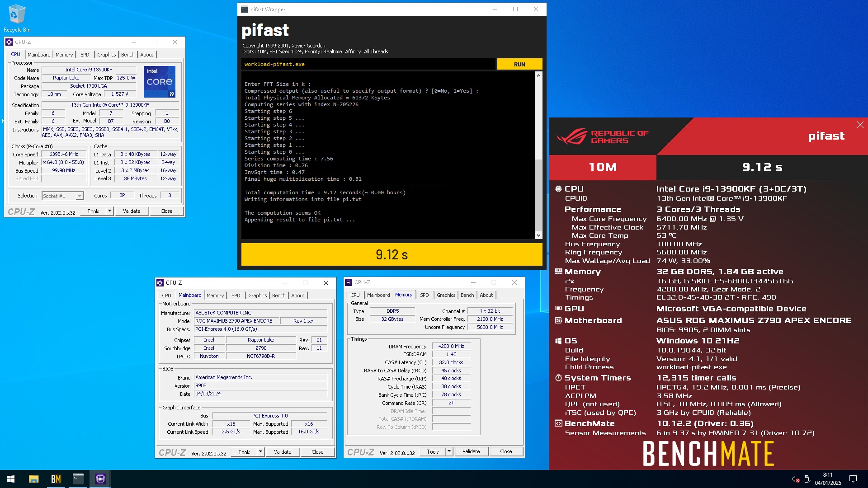Click the ROG MAXIMUS Z790 APEX ENCORE model field
The height and width of the screenshot is (488, 868).
236,321
